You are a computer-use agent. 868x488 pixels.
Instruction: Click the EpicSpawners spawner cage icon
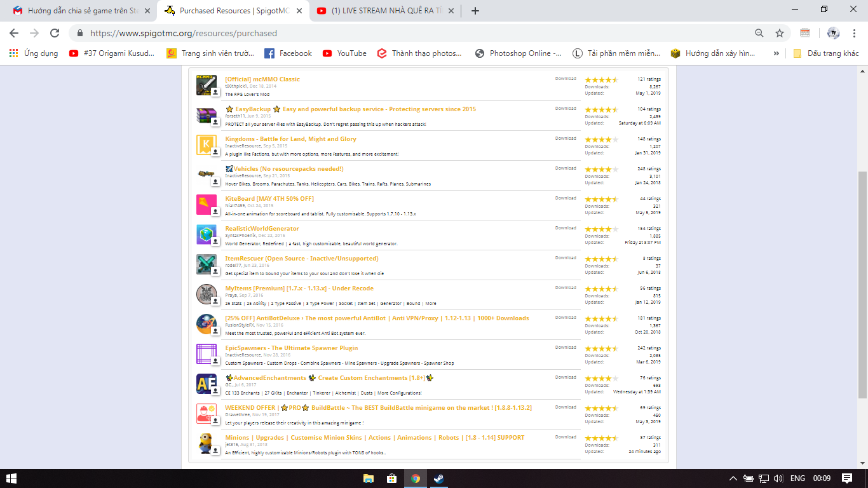pyautogui.click(x=207, y=353)
